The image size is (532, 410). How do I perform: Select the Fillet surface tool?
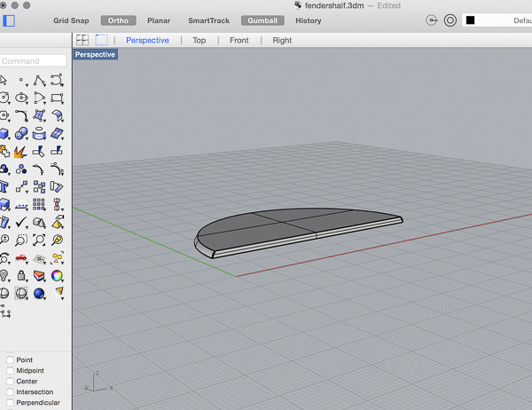click(x=57, y=116)
